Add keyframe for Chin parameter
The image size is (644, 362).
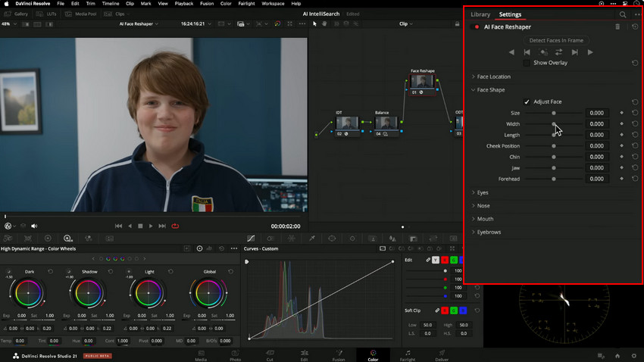[x=621, y=157]
